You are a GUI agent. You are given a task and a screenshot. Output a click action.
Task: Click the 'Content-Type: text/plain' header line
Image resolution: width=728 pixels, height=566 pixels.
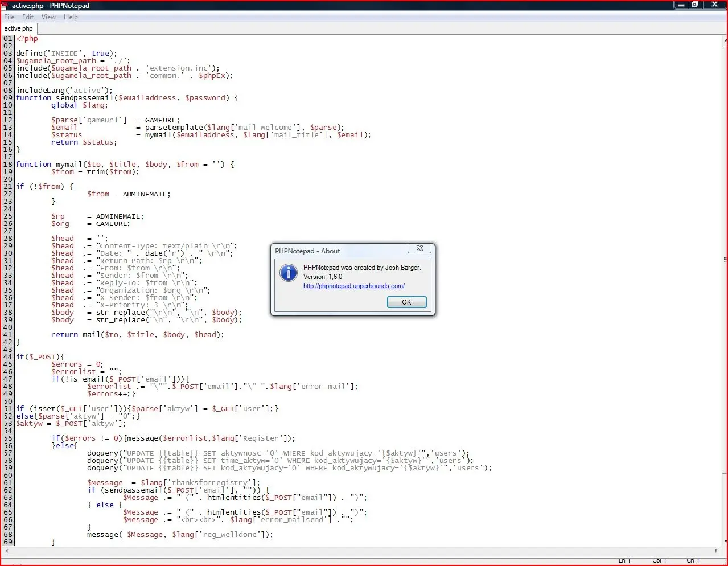pos(144,246)
